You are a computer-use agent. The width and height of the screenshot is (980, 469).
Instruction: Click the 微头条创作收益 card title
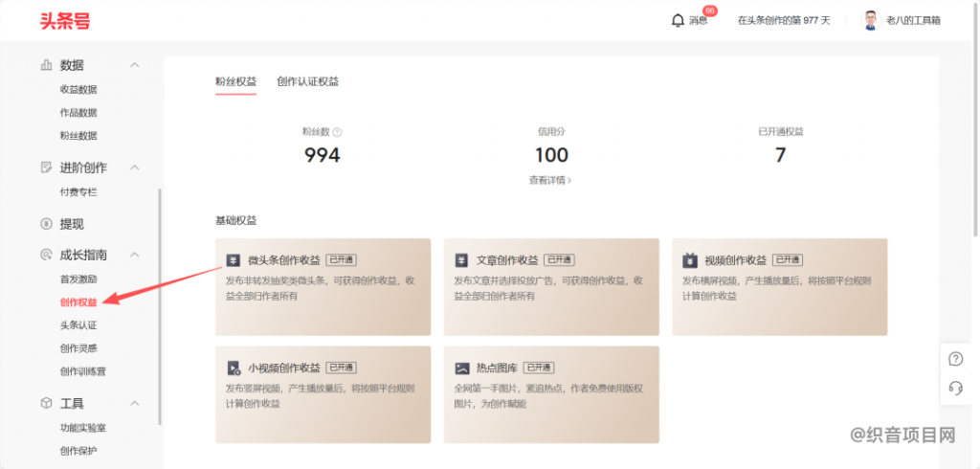coord(284,260)
